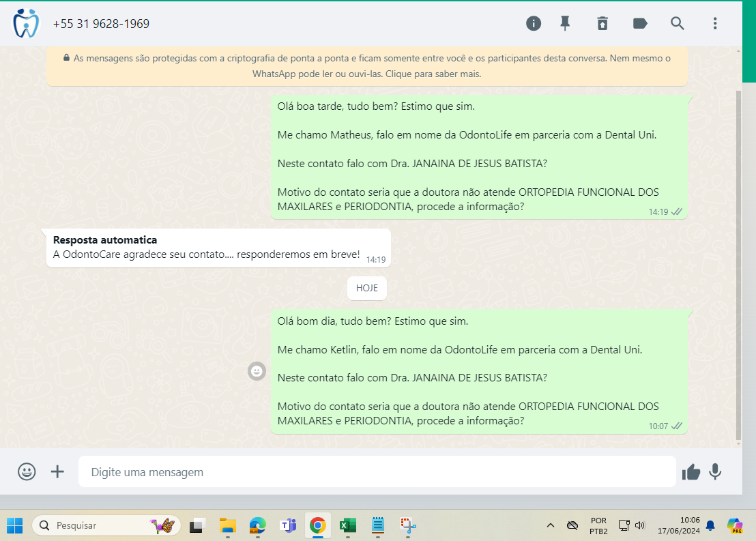
Task: Click the info icon in chat header
Action: pyautogui.click(x=534, y=23)
